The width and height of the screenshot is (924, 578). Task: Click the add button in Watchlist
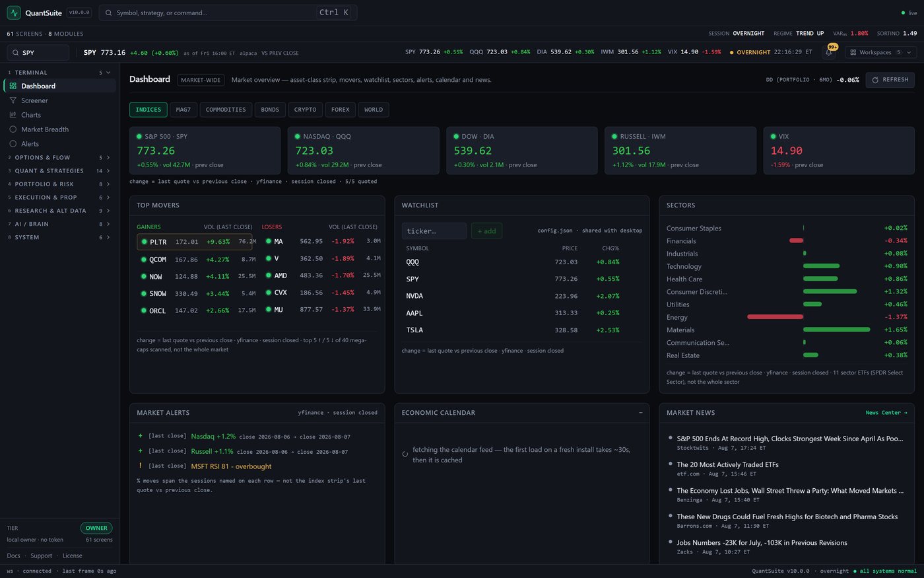[486, 231]
